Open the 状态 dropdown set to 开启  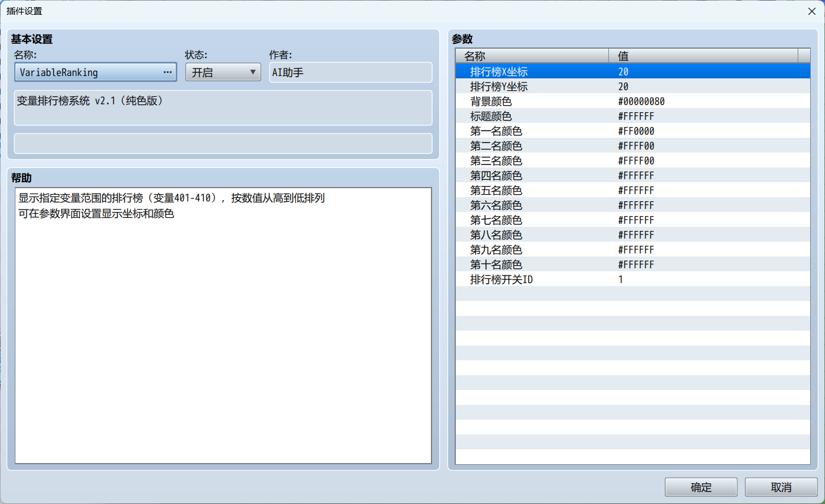223,72
